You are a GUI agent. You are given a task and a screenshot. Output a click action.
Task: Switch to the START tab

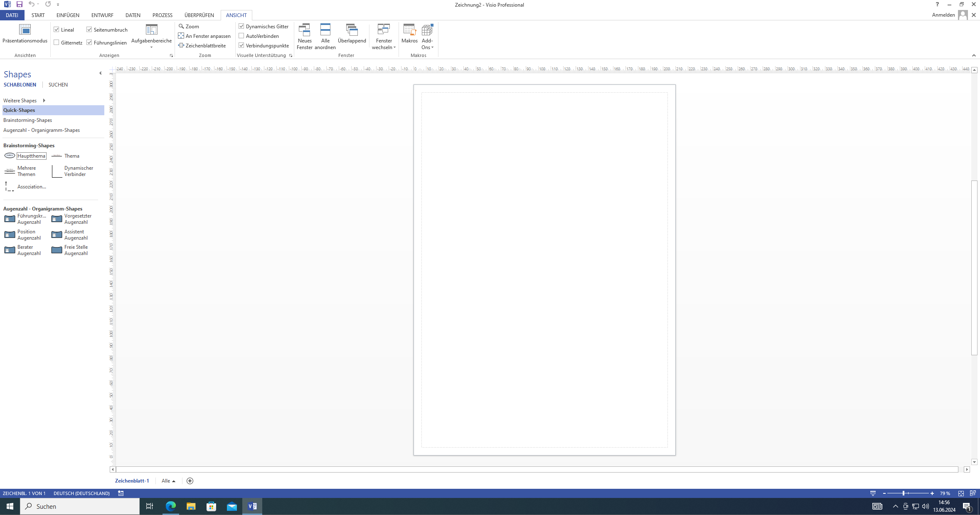click(x=38, y=15)
